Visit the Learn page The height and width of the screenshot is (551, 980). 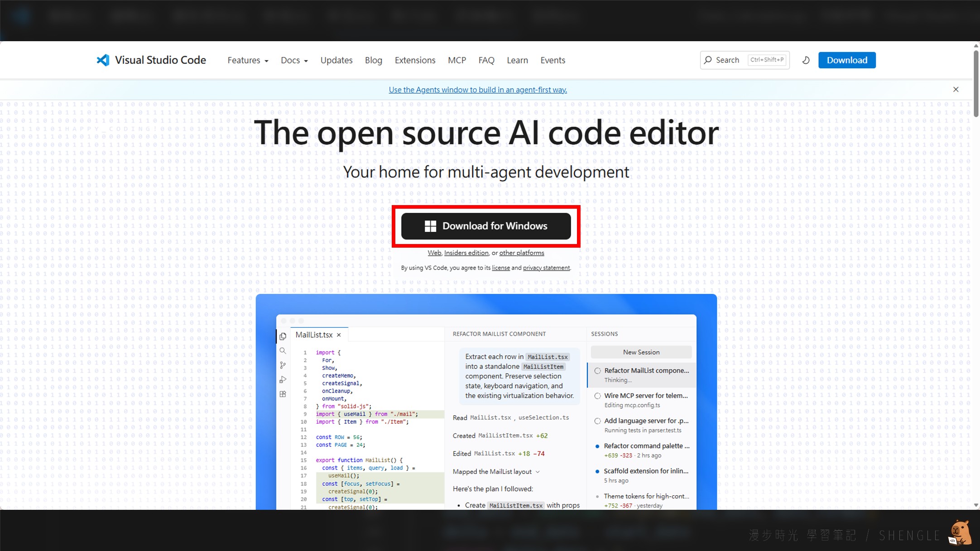[517, 60]
